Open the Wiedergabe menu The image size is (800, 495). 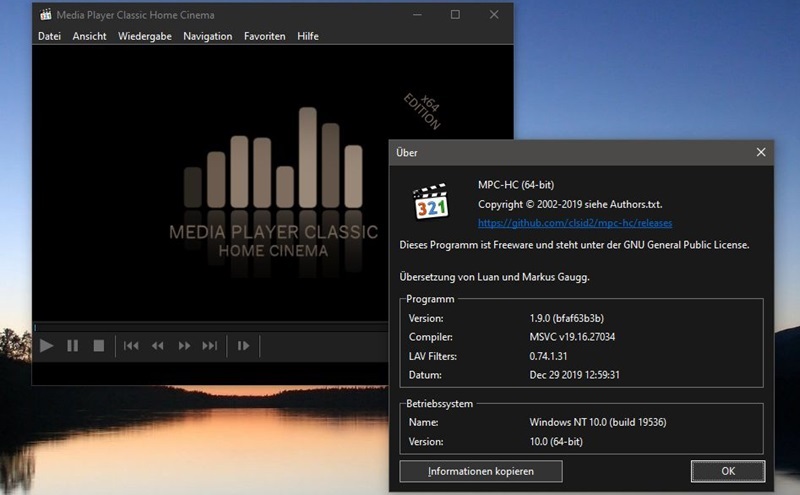coord(145,36)
